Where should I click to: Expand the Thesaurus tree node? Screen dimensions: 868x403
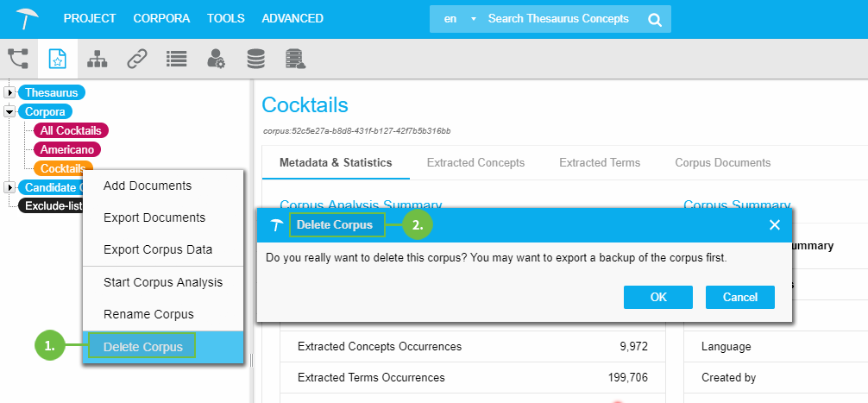(9, 92)
